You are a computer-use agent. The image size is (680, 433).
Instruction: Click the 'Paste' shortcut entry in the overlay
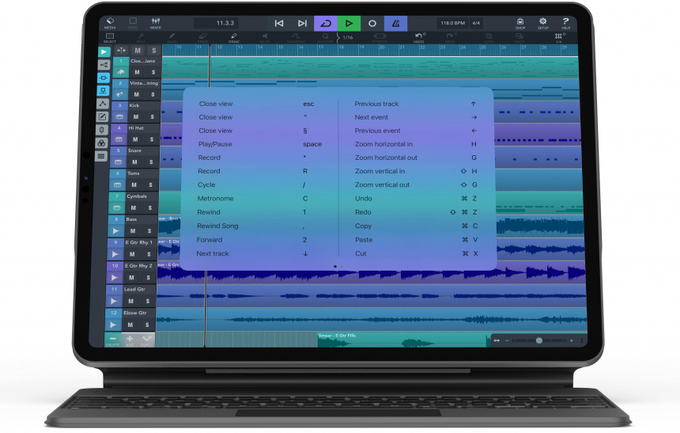point(364,239)
